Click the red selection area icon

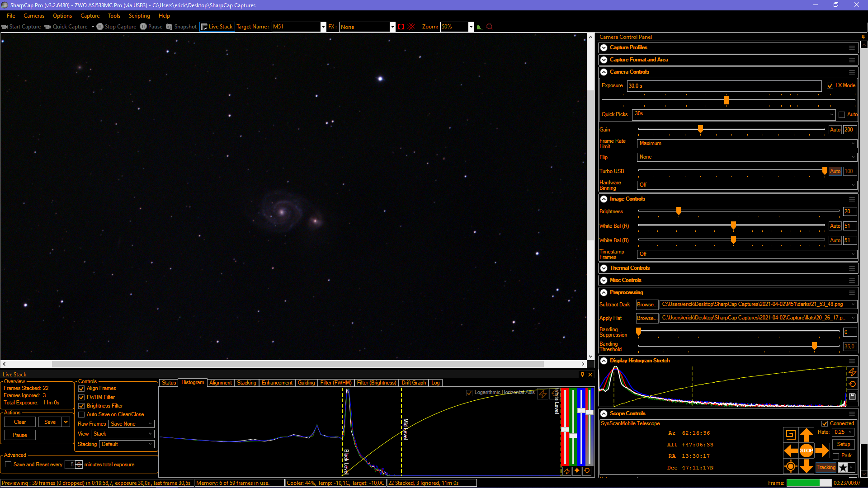pos(401,27)
